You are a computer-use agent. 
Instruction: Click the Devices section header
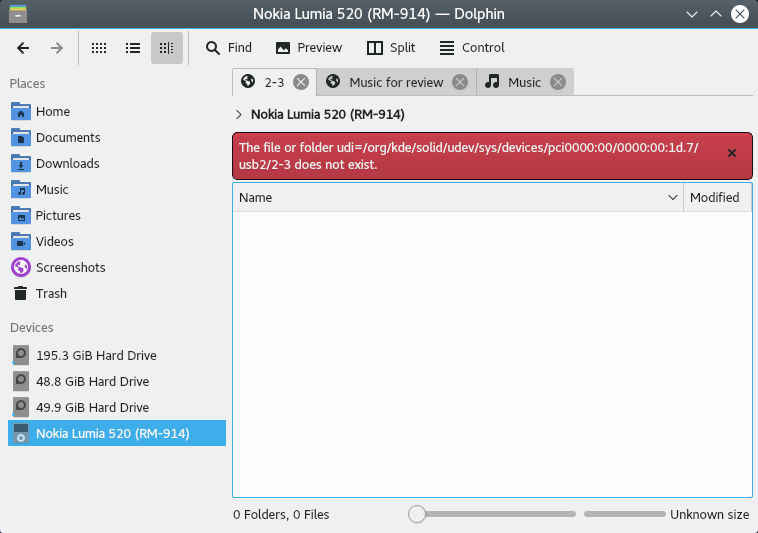(x=32, y=328)
